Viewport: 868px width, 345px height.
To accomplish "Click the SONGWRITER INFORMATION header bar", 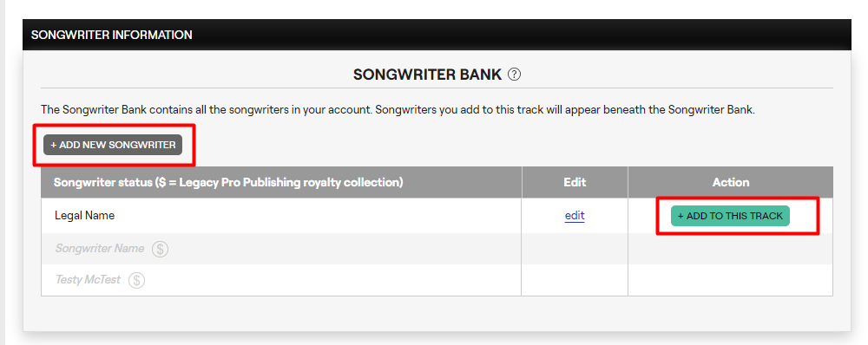I will coord(437,35).
